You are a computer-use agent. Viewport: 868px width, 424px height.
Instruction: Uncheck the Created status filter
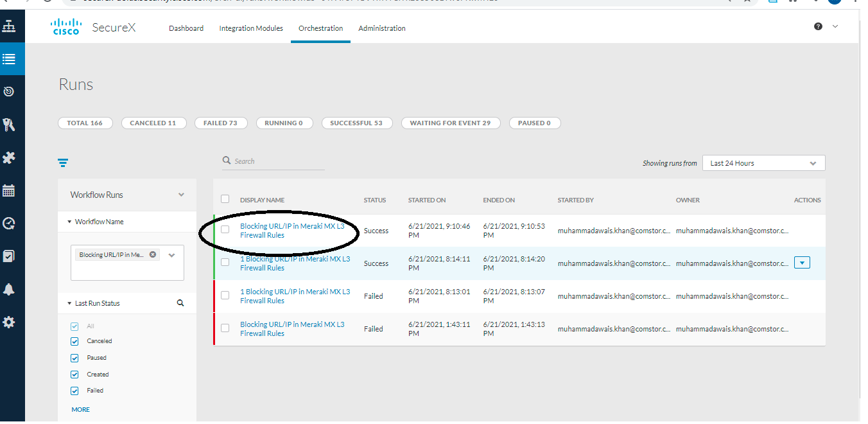tap(74, 374)
